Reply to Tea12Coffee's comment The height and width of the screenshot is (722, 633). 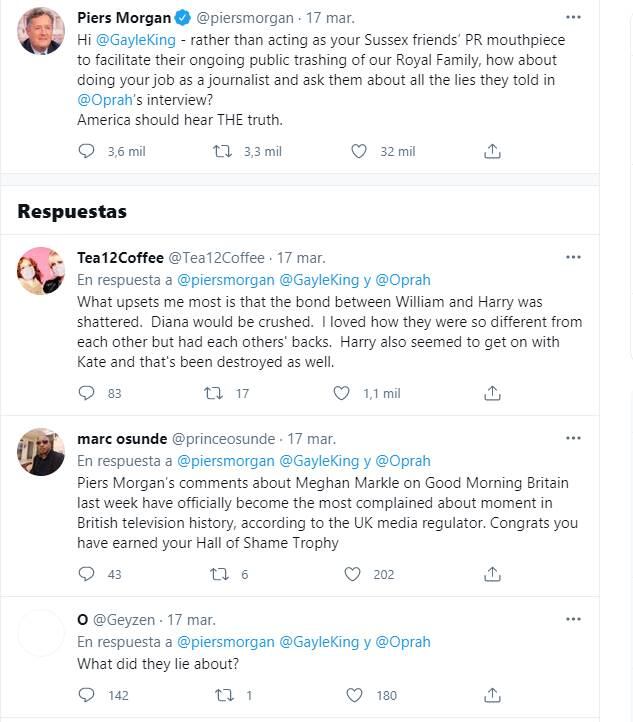[87, 394]
